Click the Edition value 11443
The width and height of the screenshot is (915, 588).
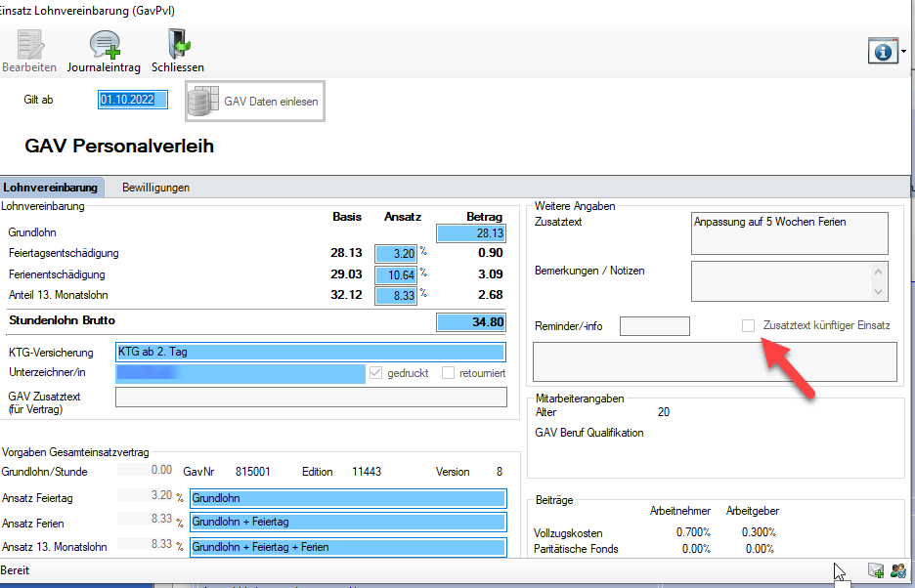(367, 472)
